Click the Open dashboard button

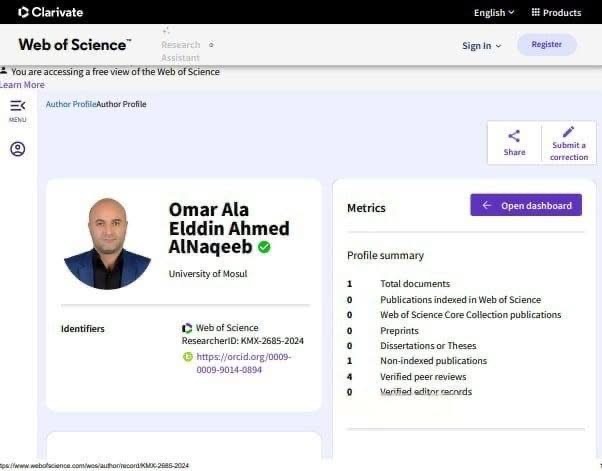point(526,205)
